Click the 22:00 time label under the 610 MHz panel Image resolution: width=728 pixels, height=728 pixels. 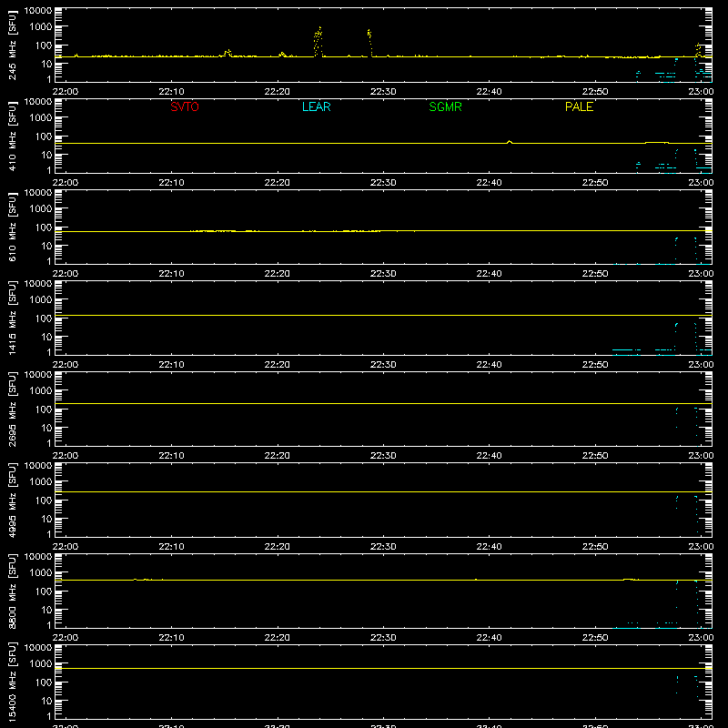[66, 274]
